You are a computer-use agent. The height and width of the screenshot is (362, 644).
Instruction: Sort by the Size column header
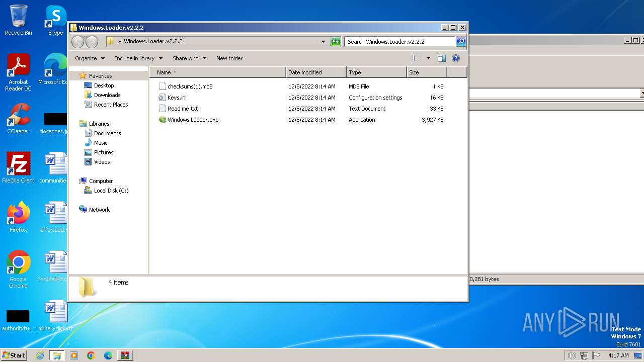[427, 72]
